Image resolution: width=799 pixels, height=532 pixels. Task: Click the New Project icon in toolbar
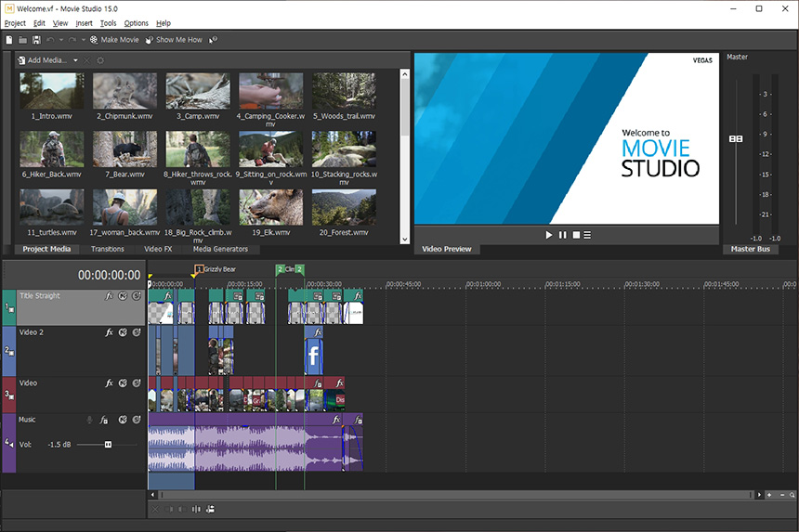[9, 40]
